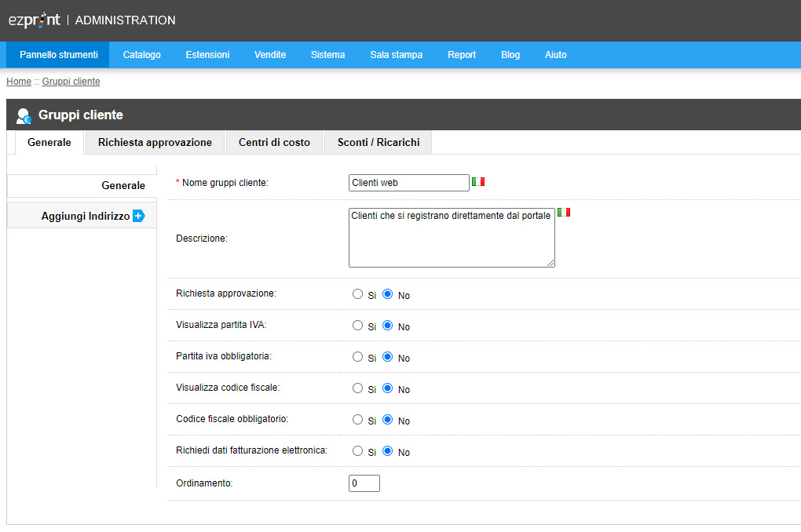This screenshot has width=801, height=532.
Task: Follow the Home breadcrumb link
Action: coord(19,82)
